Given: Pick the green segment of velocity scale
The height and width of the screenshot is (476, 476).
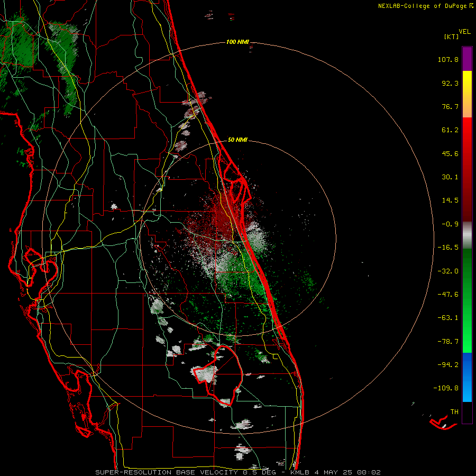Looking at the screenshot, I should [467, 300].
